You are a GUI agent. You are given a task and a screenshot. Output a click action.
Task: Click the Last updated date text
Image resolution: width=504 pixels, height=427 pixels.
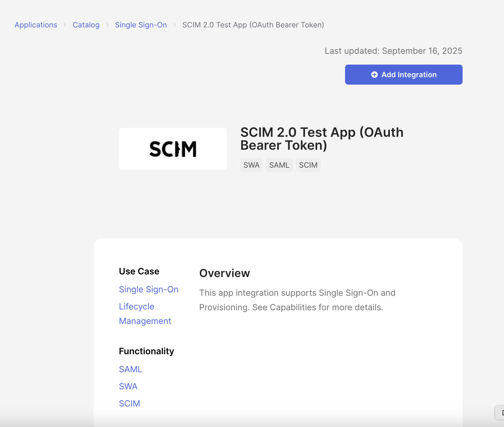click(393, 51)
